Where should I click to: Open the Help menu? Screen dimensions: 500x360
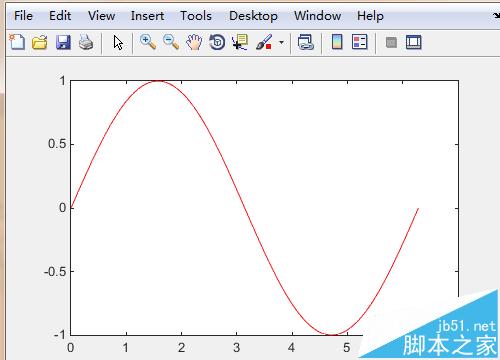click(370, 16)
